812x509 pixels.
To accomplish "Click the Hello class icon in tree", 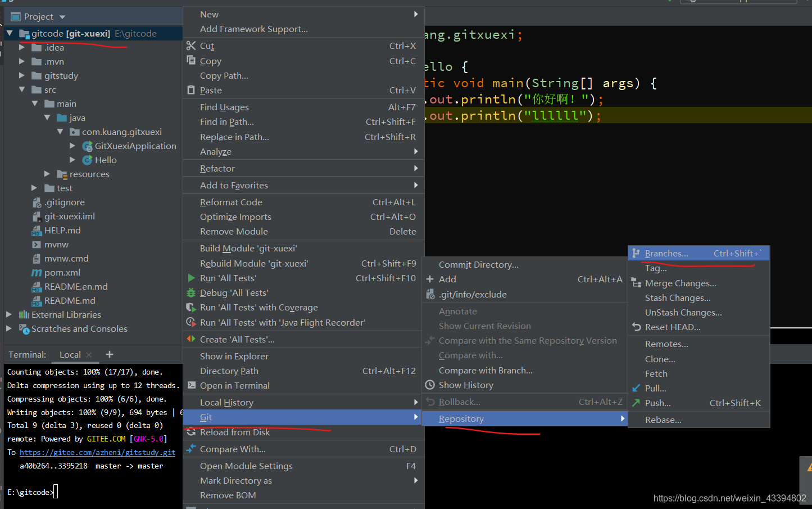I will tap(88, 160).
